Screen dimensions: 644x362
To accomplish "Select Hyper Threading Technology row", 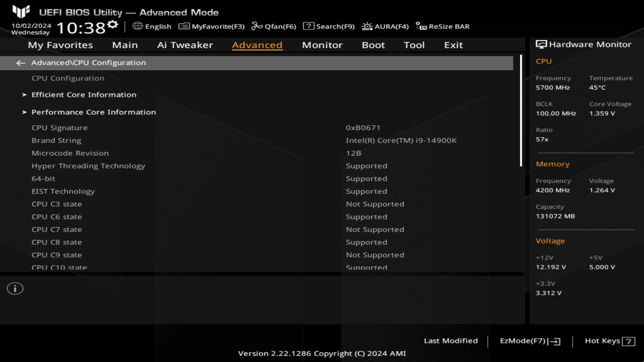I will [257, 166].
